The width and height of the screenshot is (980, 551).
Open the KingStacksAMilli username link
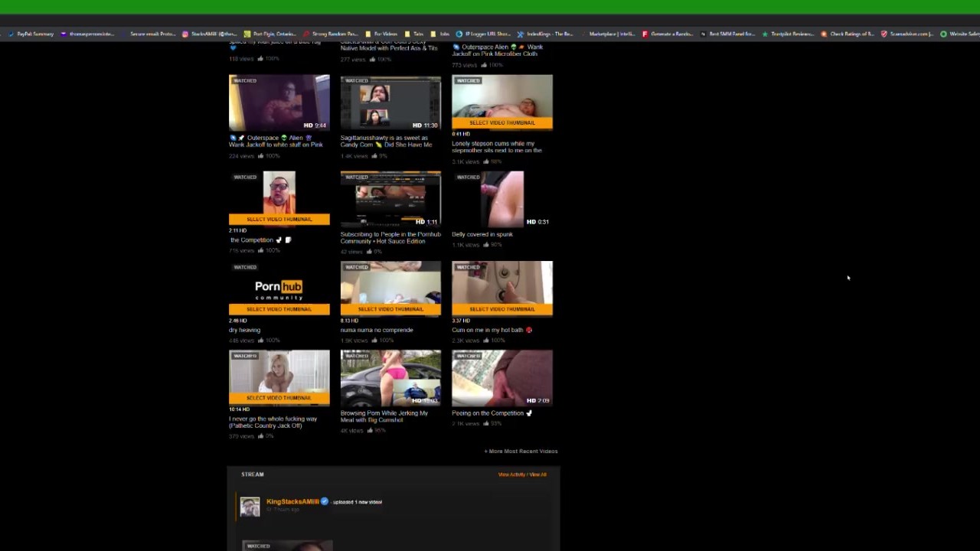point(292,501)
